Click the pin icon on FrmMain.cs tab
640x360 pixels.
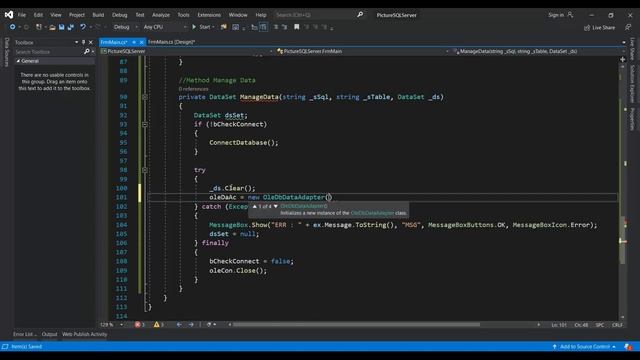[134, 42]
